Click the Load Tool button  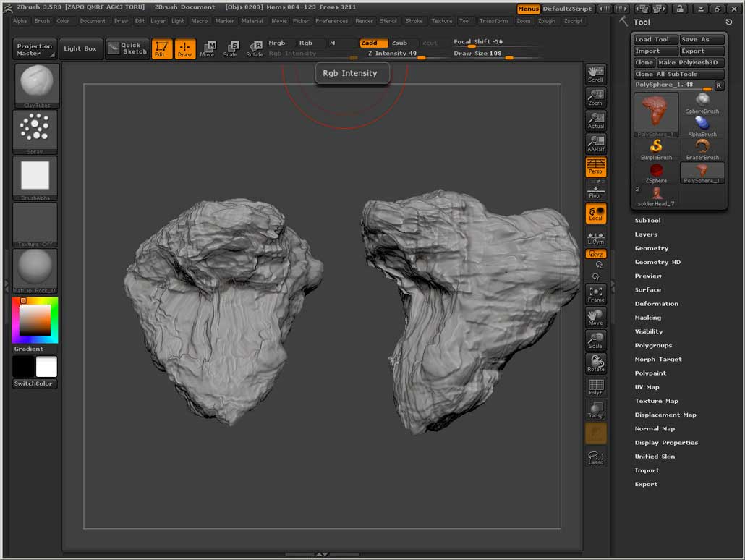655,40
